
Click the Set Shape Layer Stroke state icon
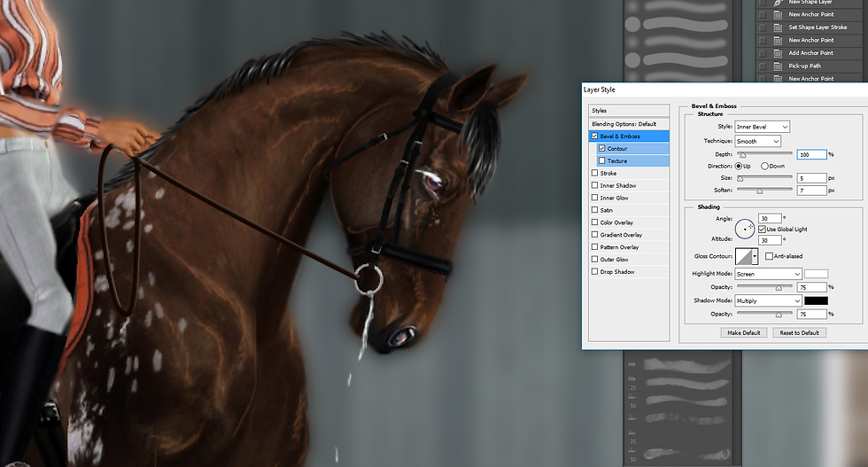click(x=778, y=27)
